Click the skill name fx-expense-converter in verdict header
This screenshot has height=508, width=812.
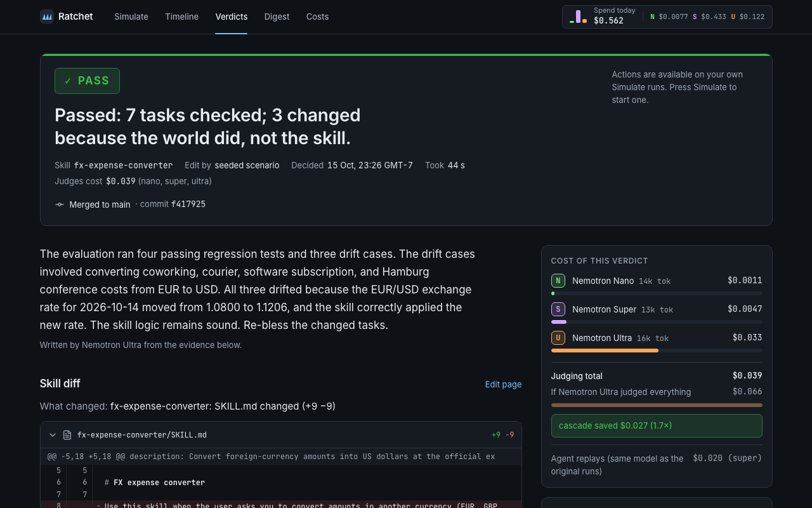[123, 165]
